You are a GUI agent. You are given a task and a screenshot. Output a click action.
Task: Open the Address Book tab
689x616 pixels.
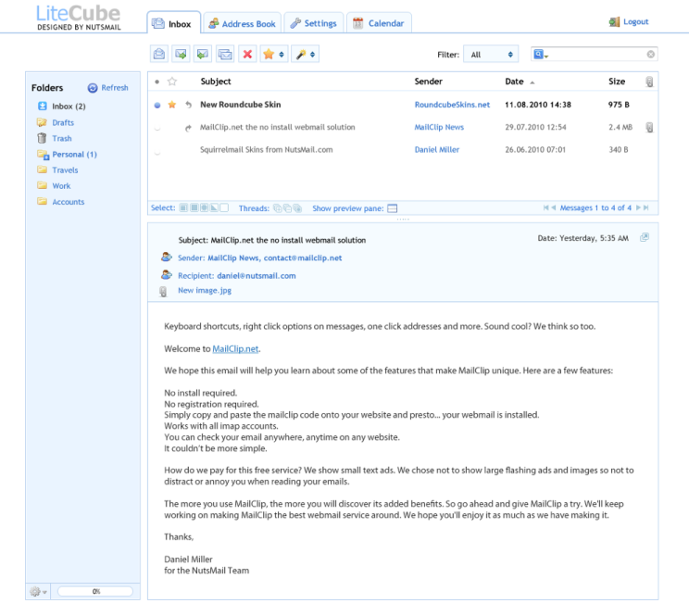242,23
